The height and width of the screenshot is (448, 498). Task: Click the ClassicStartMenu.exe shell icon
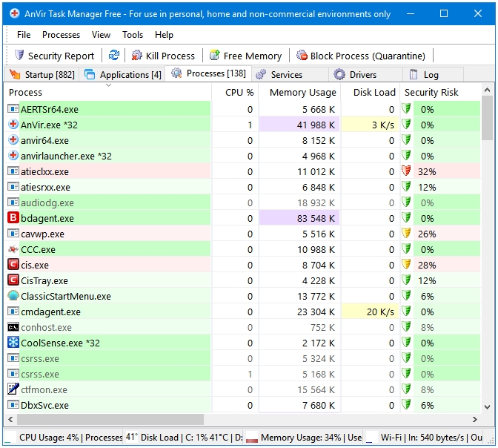tap(13, 296)
